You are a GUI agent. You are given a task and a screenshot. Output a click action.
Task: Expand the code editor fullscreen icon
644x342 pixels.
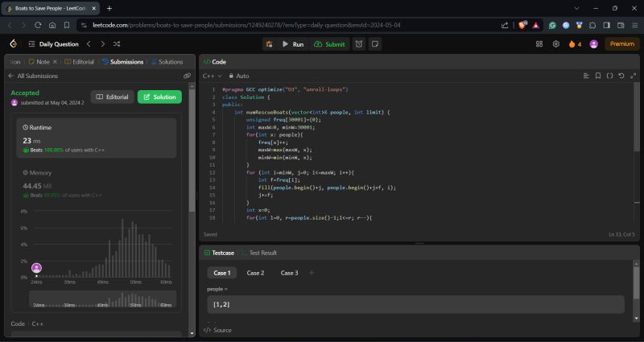click(633, 76)
